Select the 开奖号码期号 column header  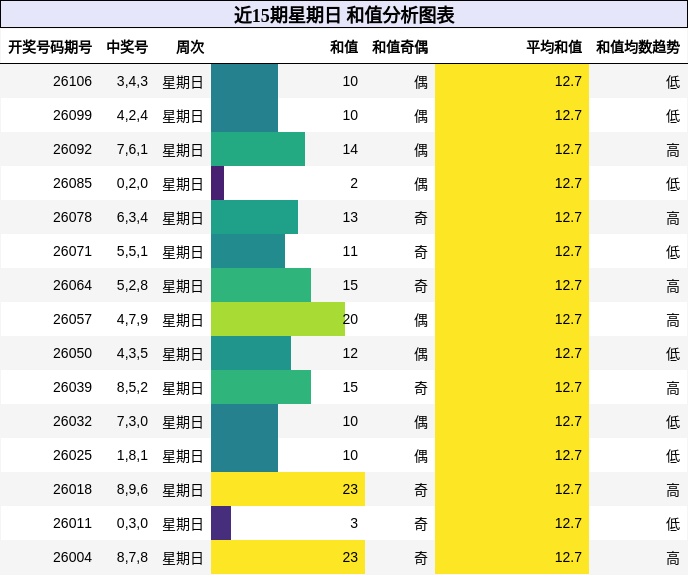50,47
